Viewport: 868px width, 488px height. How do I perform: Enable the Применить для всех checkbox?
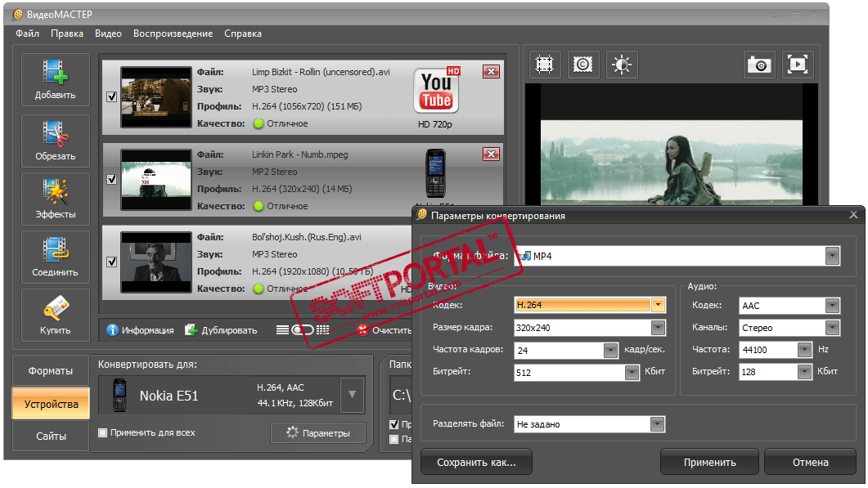pyautogui.click(x=103, y=432)
